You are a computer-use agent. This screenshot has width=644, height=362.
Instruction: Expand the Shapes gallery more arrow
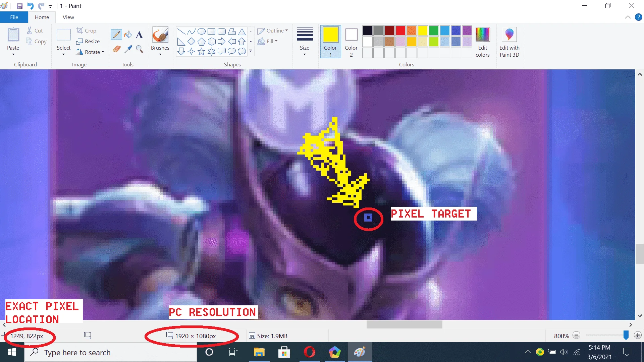(251, 51)
